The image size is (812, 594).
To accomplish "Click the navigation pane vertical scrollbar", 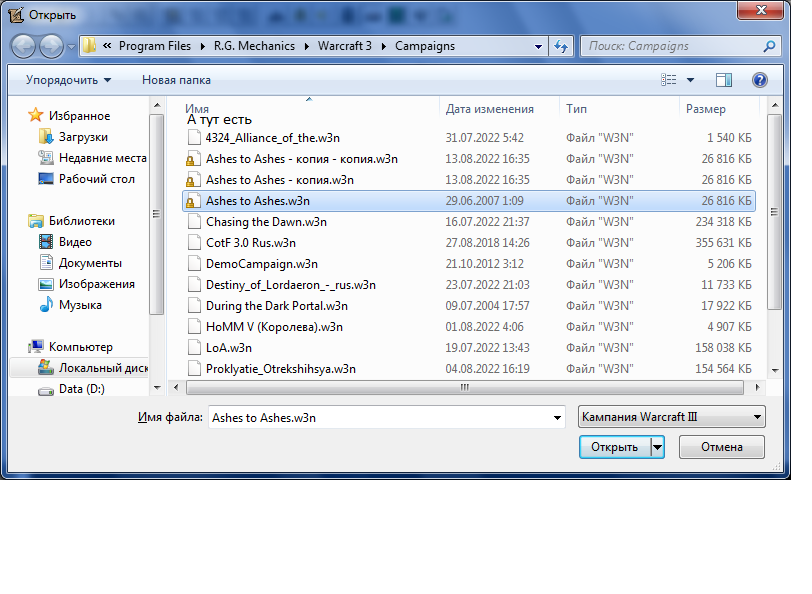I will point(156,213).
